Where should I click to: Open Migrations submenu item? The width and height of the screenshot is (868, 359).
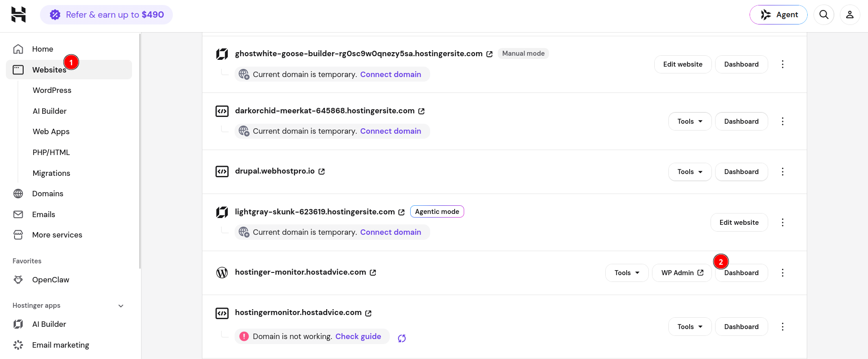coord(51,173)
